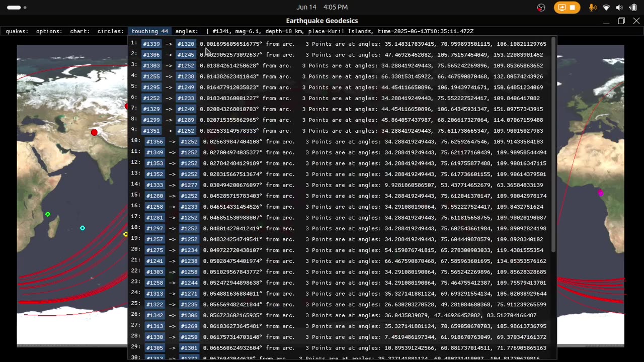Open quake link #1356 in row 10
Screen dimensions: 644x362
(x=154, y=142)
